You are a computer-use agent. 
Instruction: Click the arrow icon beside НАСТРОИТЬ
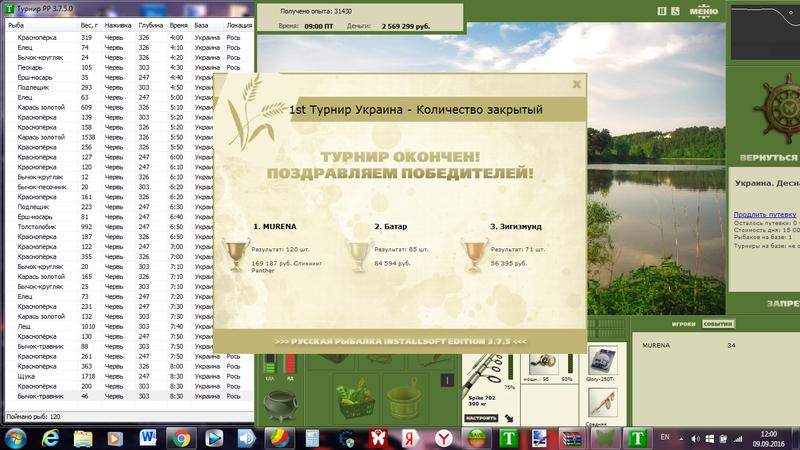pos(509,418)
